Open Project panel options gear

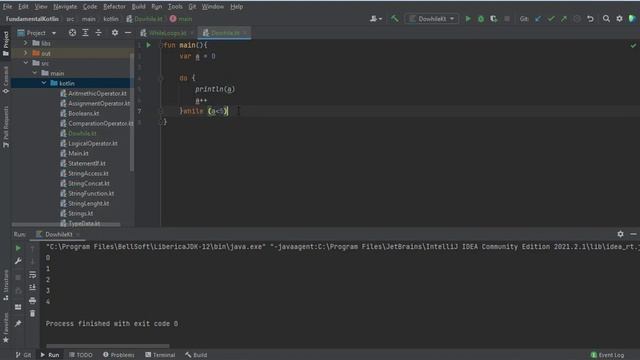point(115,33)
